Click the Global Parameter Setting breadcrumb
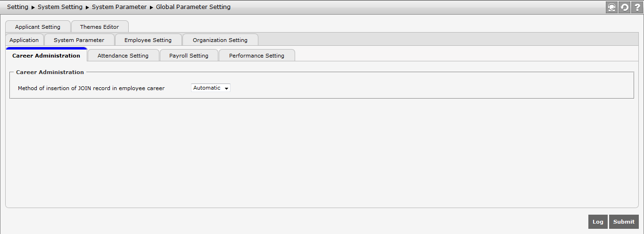 pos(193,7)
